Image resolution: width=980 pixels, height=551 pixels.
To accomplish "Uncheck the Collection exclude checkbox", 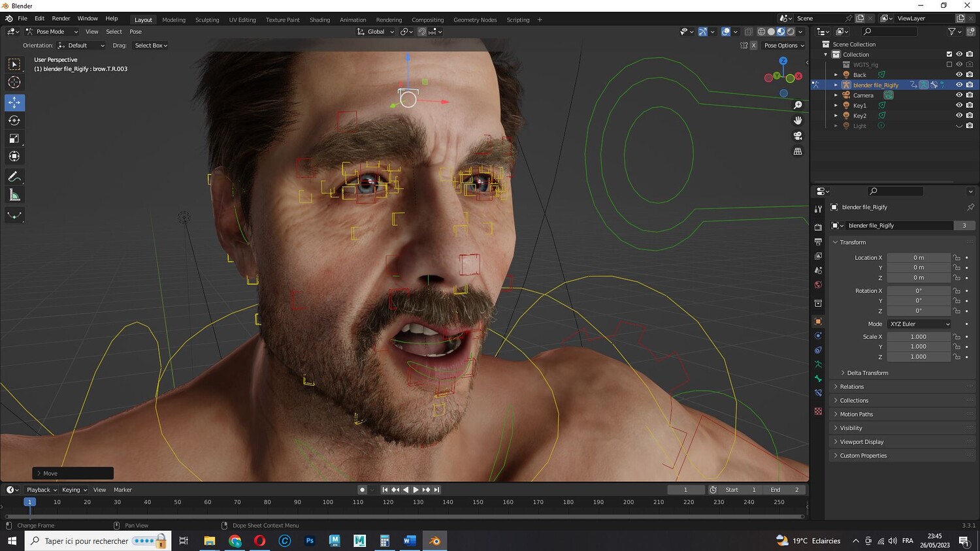I will (x=949, y=54).
